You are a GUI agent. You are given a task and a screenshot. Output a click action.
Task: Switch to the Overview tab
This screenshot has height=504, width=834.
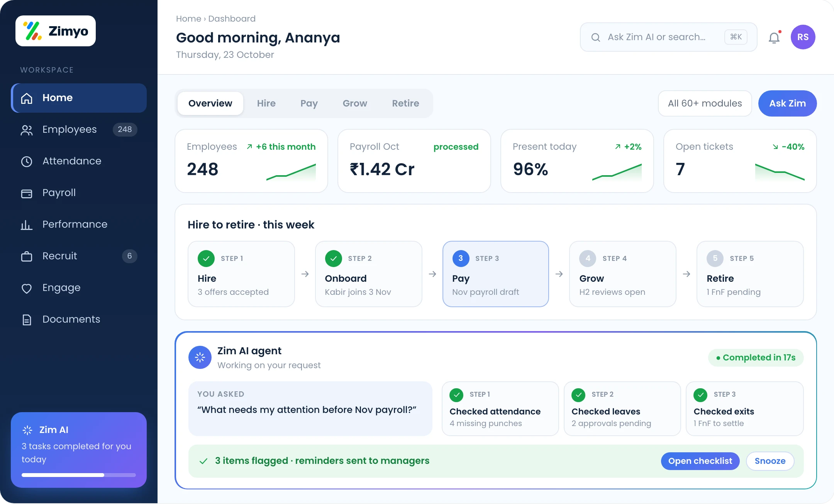(210, 103)
